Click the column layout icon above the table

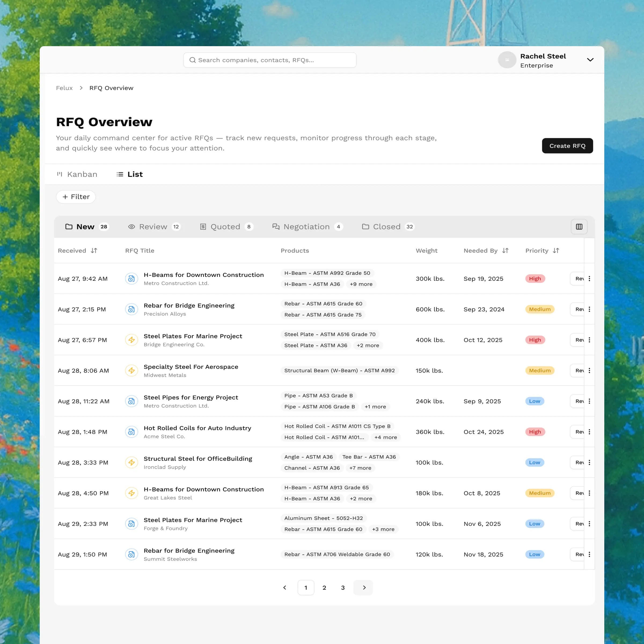(x=579, y=227)
